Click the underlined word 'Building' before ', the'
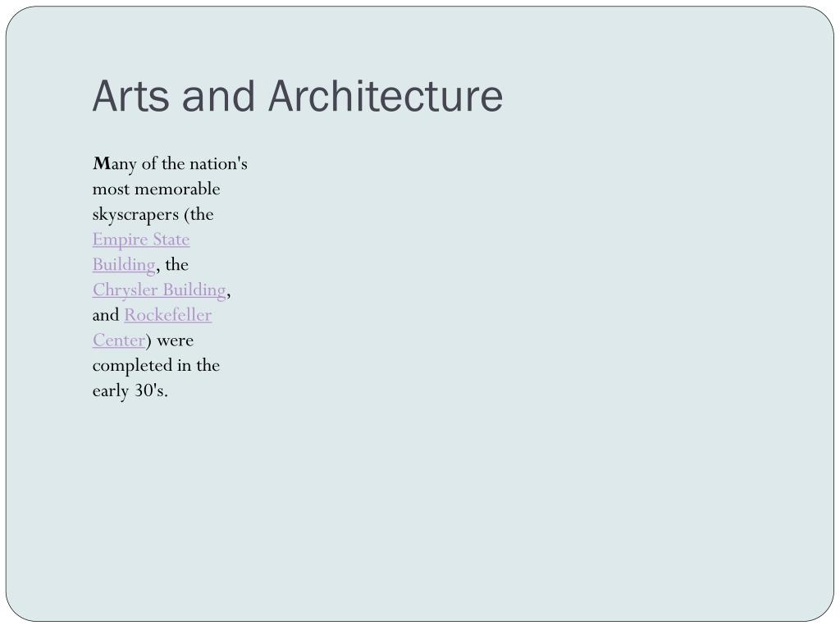 [124, 265]
